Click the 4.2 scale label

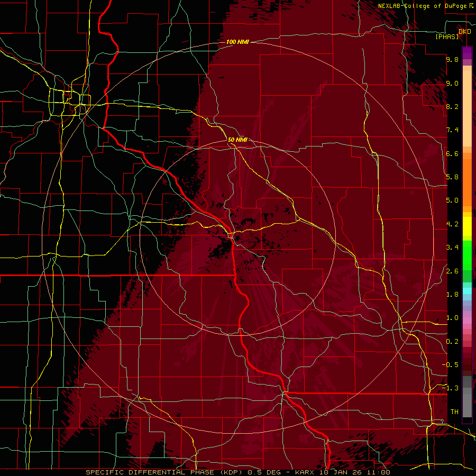pos(452,224)
